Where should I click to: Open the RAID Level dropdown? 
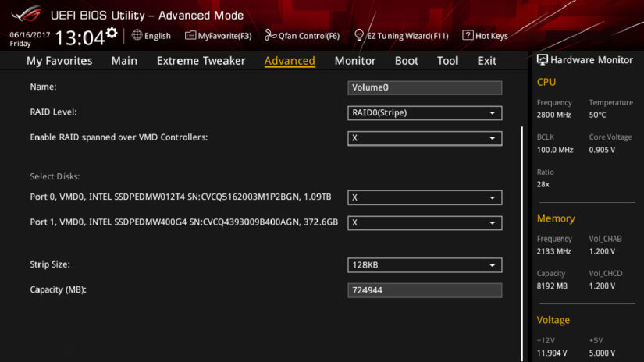[424, 113]
